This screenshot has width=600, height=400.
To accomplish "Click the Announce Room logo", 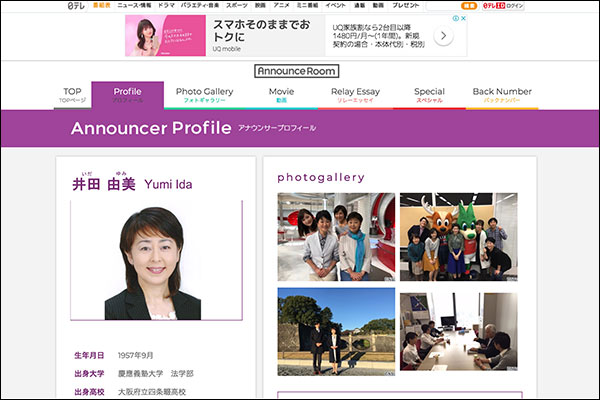I will point(296,71).
